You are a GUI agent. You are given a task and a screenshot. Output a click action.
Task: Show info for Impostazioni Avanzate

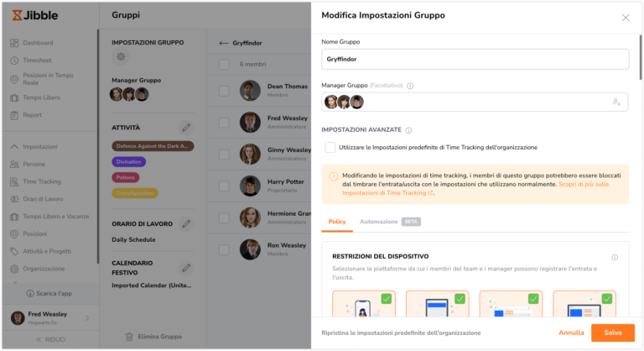(408, 130)
